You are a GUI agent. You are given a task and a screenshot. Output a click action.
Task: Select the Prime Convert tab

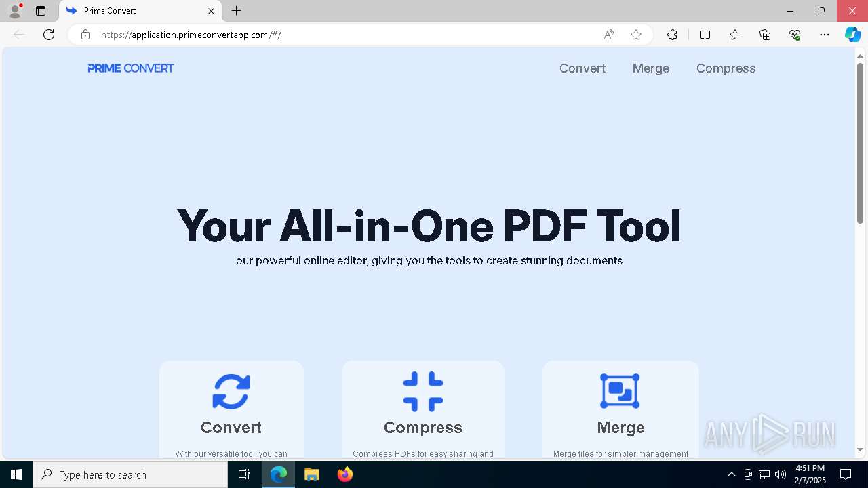point(140,11)
